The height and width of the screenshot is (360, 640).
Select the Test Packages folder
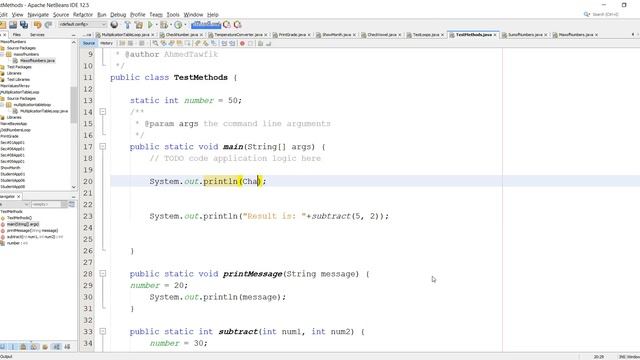tap(19, 67)
